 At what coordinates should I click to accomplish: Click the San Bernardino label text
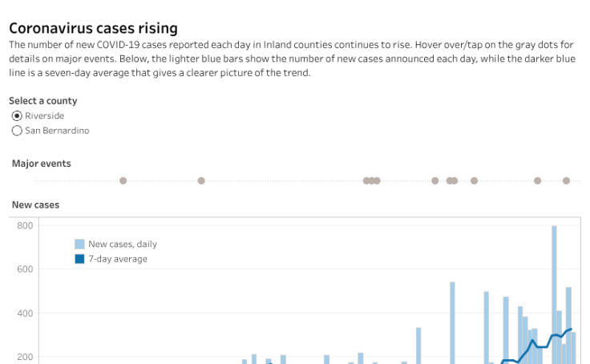tap(57, 131)
